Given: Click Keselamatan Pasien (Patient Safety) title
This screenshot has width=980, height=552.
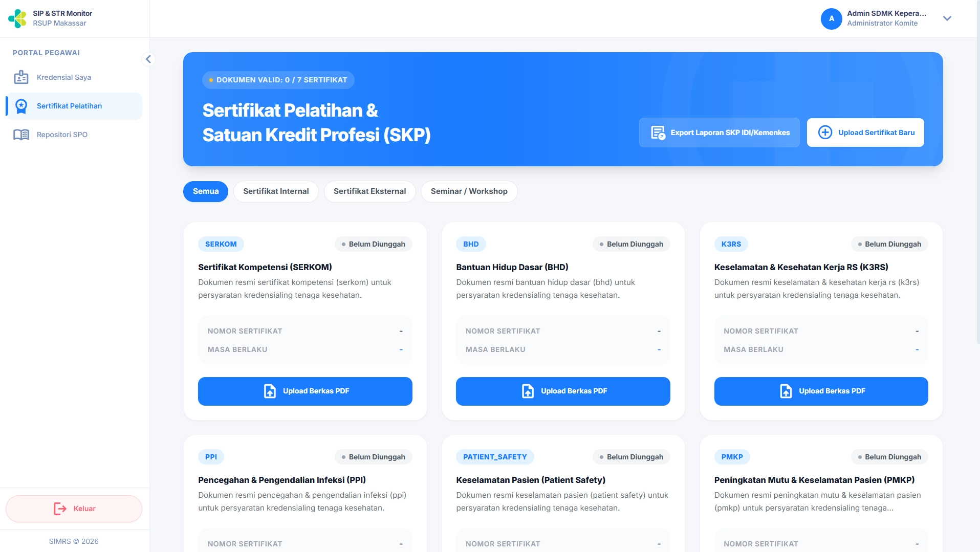Looking at the screenshot, I should (x=531, y=480).
